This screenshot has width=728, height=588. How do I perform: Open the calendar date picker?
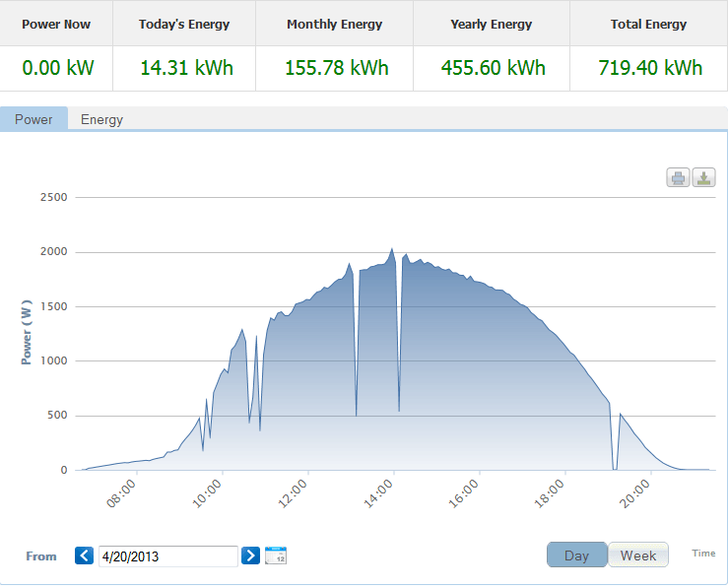click(276, 555)
